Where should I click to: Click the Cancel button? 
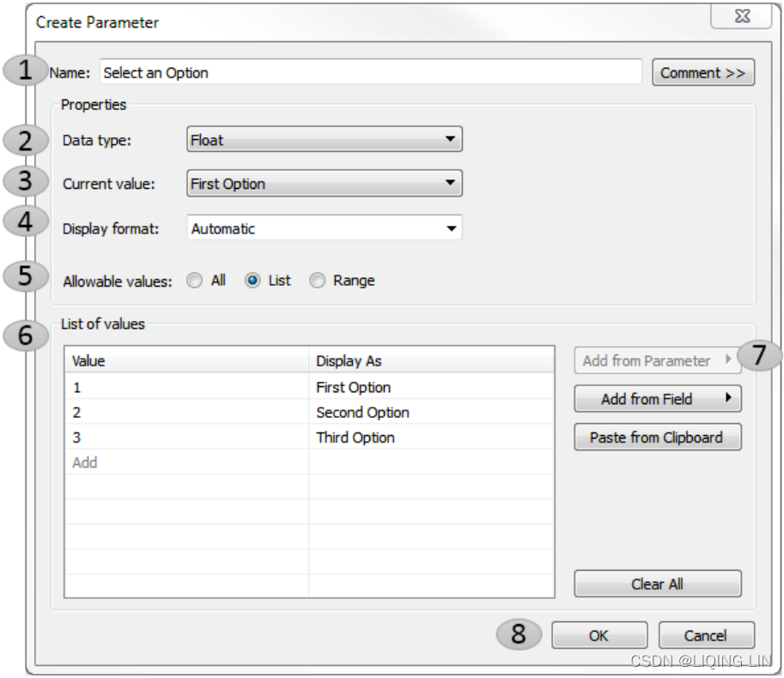tap(706, 635)
